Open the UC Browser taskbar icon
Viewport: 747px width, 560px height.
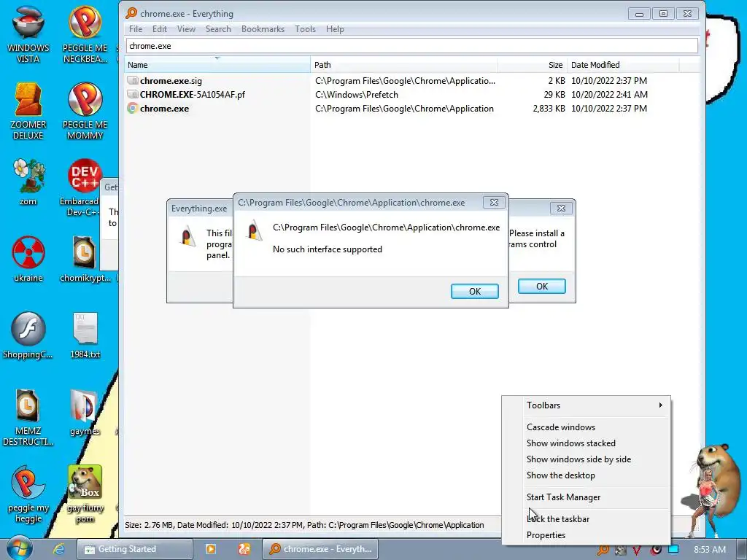[244, 549]
